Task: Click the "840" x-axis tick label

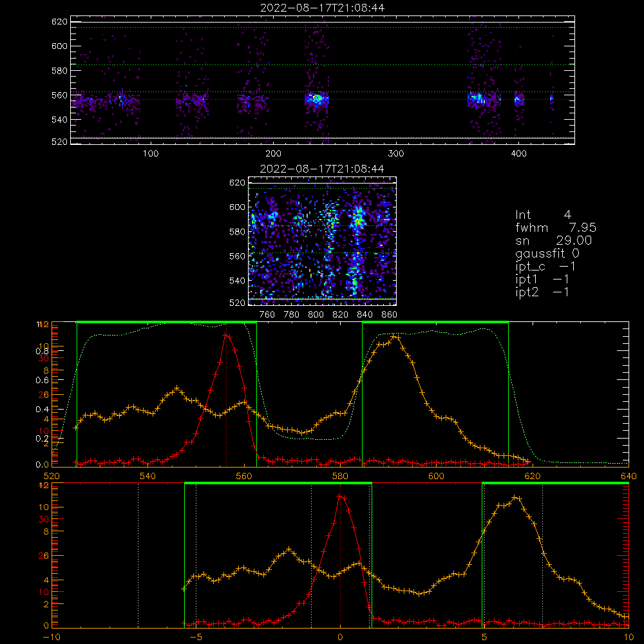Action: coord(365,315)
